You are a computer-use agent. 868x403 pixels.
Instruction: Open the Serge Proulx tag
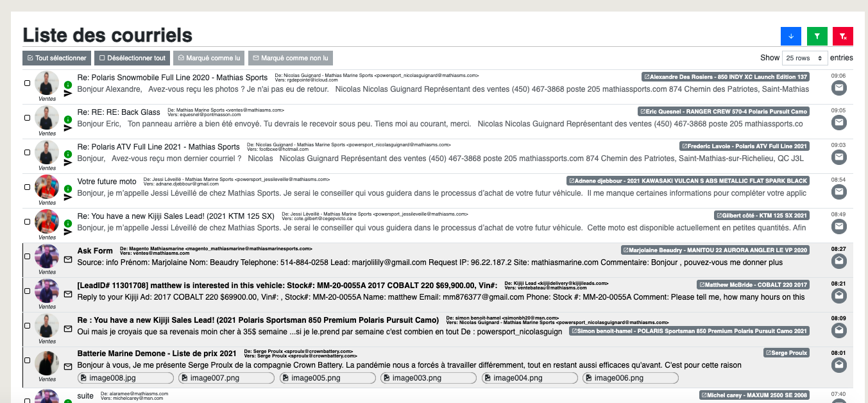coord(787,353)
